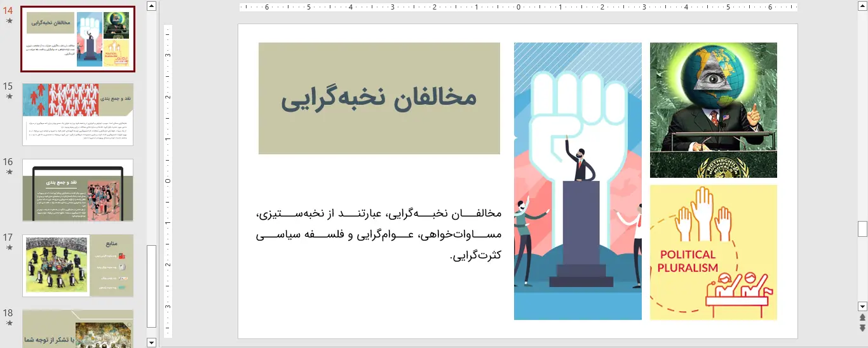
Task: Select the raised fist podium illustration
Action: (578, 181)
